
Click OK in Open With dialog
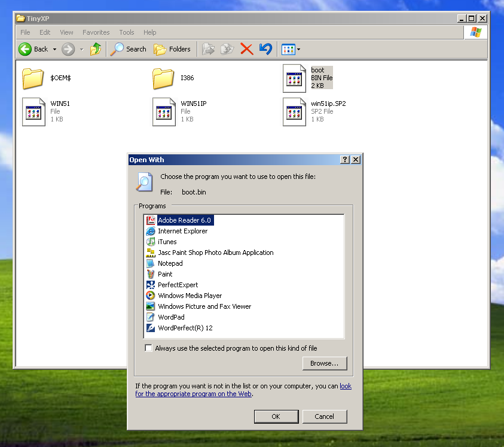[x=276, y=416]
